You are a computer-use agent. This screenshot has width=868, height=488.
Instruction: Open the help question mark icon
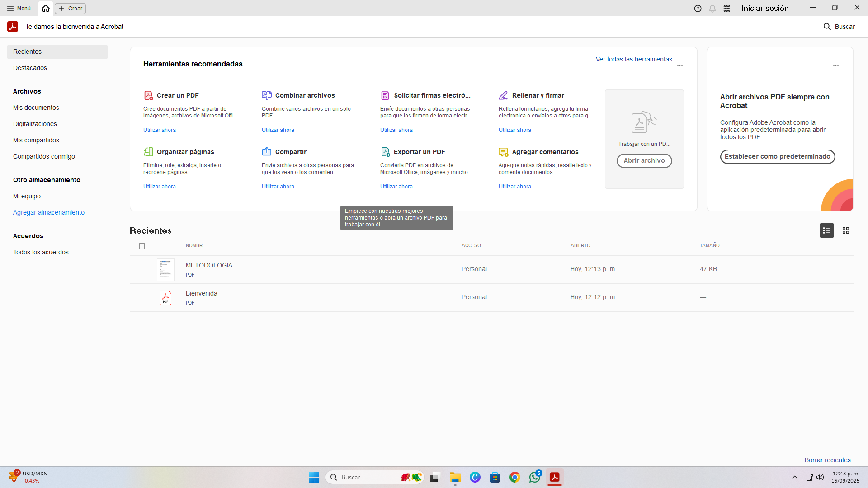click(x=698, y=9)
